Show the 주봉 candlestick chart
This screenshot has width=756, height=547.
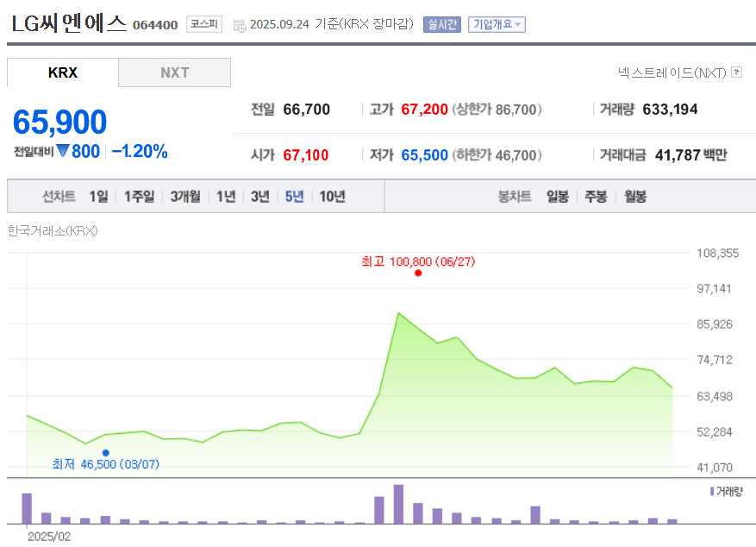[x=596, y=197]
